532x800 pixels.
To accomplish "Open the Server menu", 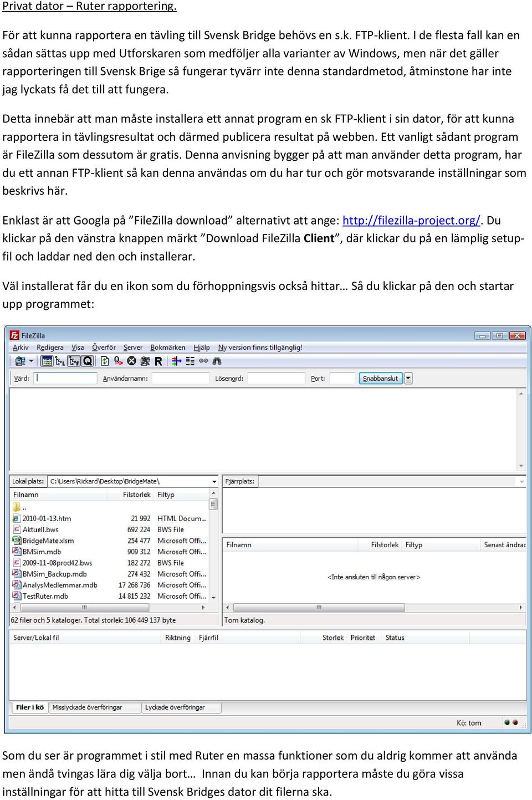I will (132, 348).
